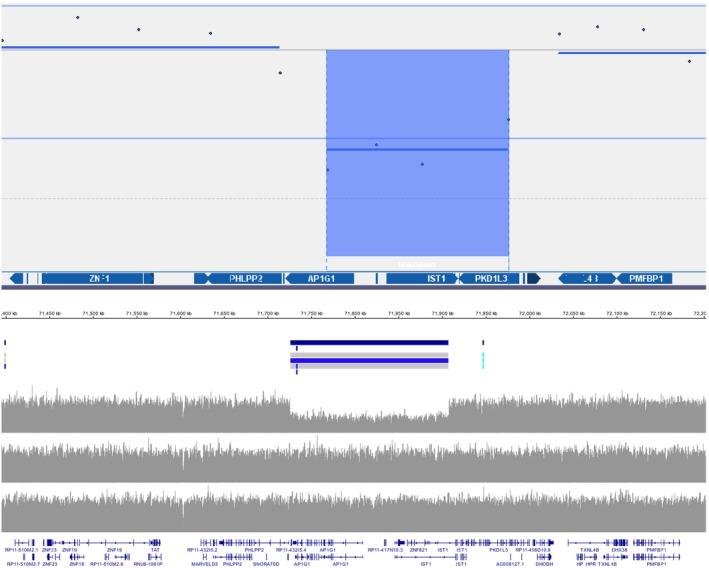This screenshot has width=709, height=568.
Task: Click the blue highlighted deletion region
Action: [417, 200]
